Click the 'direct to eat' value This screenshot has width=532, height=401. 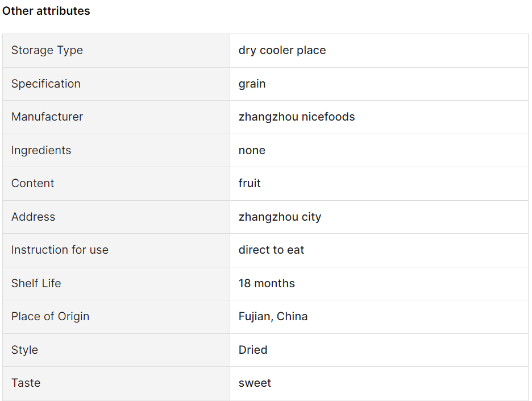click(x=271, y=250)
